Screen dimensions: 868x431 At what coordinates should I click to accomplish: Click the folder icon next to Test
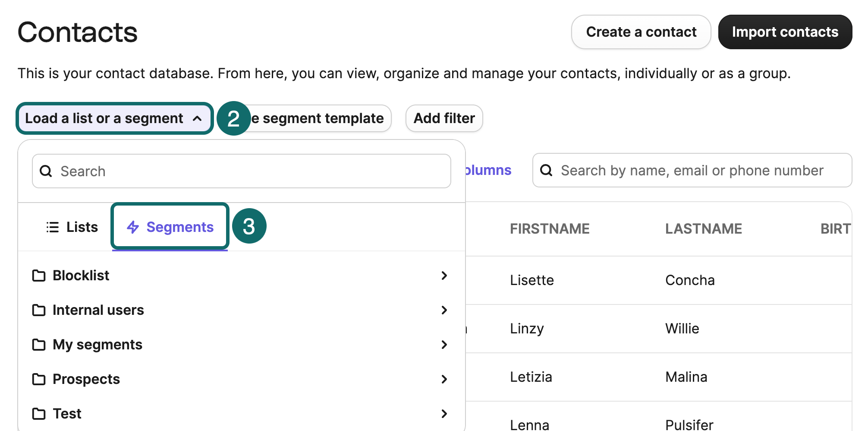coord(39,414)
